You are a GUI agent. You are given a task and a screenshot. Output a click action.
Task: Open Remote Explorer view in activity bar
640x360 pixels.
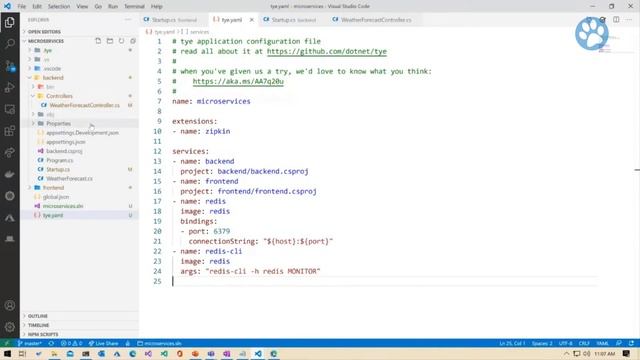10,109
